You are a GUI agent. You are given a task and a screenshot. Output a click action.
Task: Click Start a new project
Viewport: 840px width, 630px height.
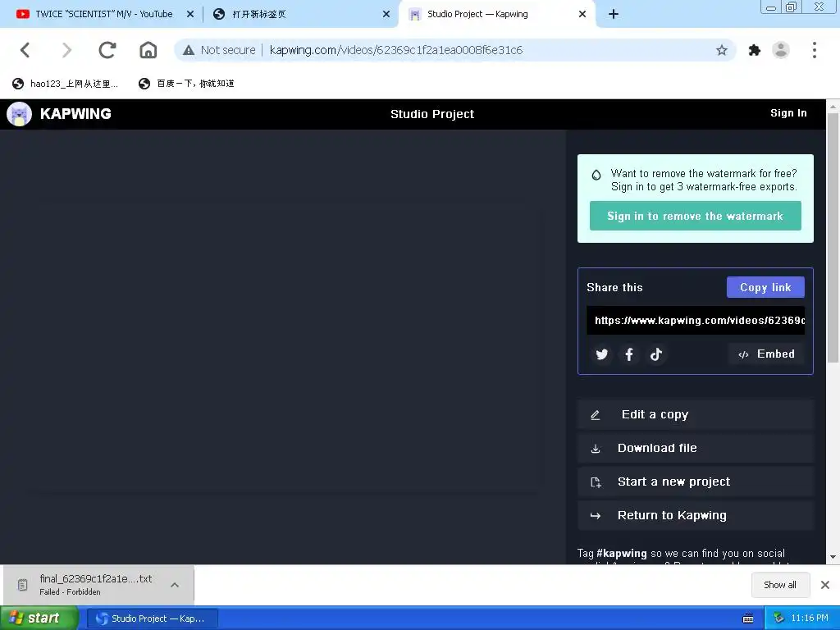(x=695, y=482)
